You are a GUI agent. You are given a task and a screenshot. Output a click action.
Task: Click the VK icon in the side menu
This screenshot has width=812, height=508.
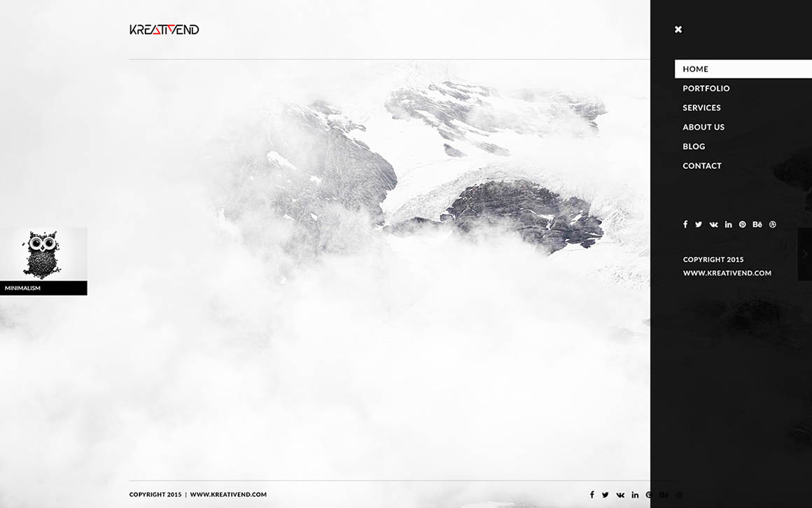point(713,224)
